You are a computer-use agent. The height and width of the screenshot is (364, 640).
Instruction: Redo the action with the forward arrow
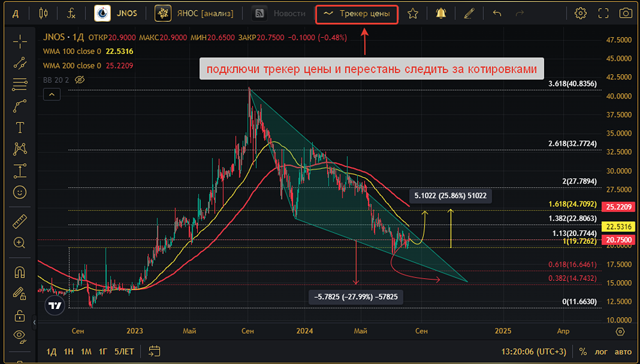tap(520, 13)
